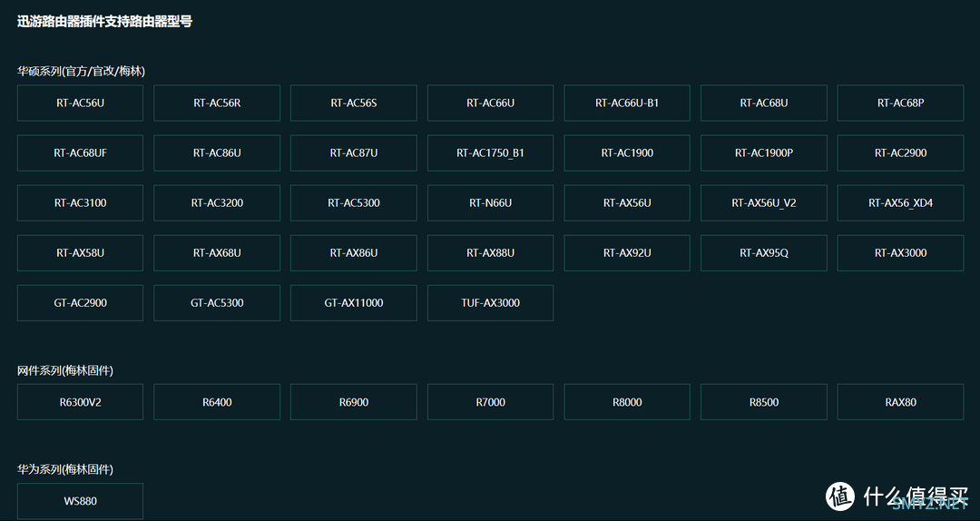Pick the R8000 router
This screenshot has width=980, height=521.
(627, 402)
